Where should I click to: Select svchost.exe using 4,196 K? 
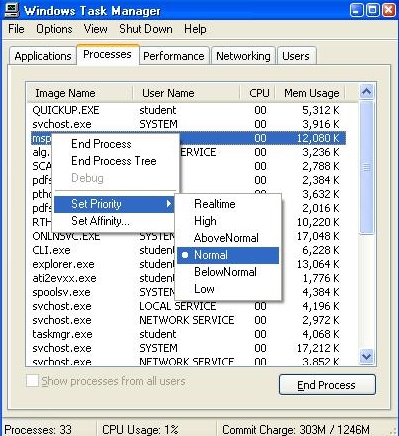click(189, 306)
